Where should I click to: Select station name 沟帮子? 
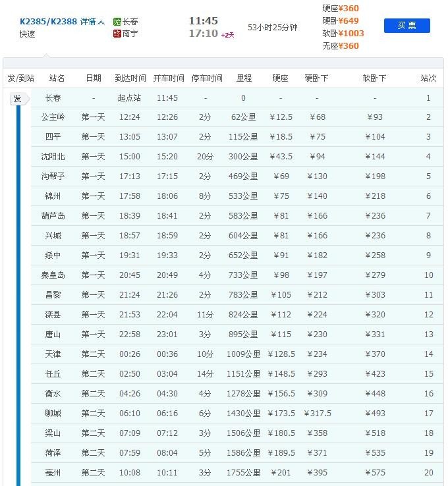(x=53, y=176)
